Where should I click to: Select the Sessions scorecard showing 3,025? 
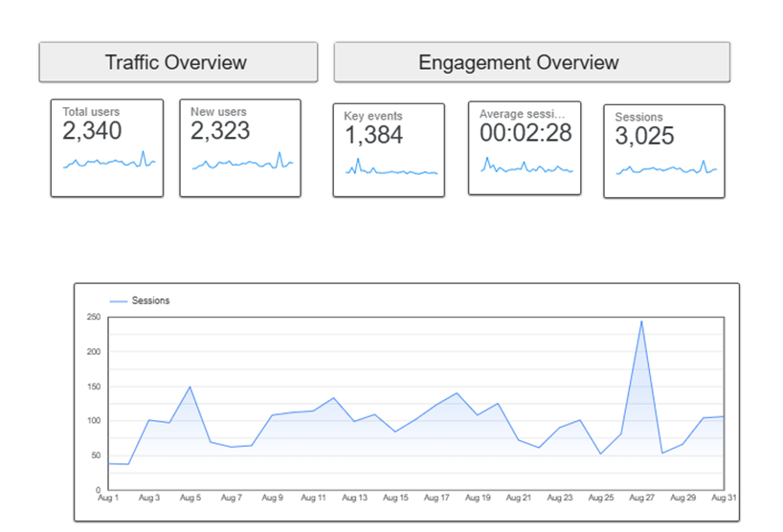(x=664, y=151)
